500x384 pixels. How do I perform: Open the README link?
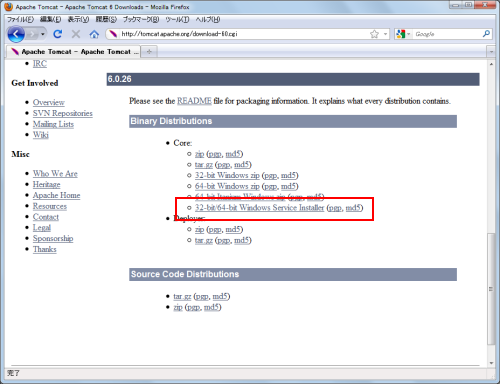coord(194,101)
